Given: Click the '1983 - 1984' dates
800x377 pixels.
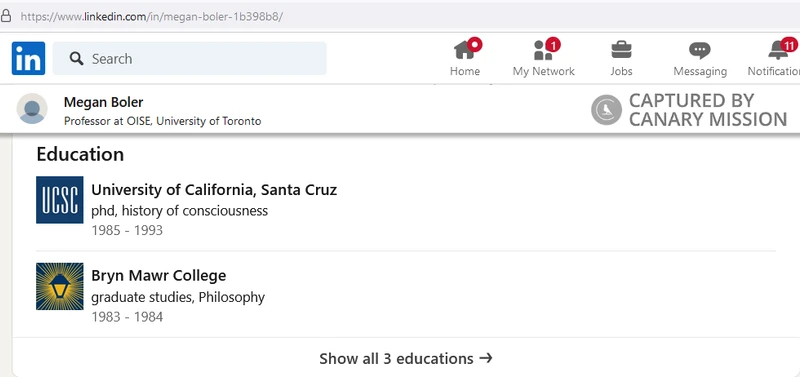Looking at the screenshot, I should (x=127, y=317).
